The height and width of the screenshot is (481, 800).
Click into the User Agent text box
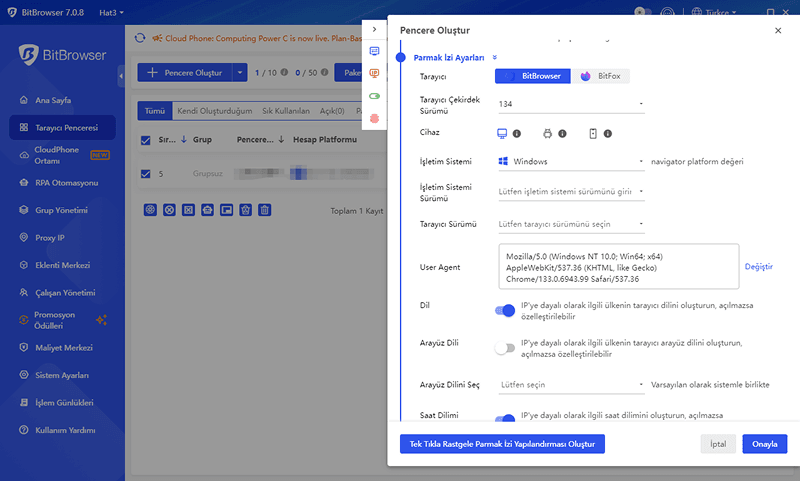click(x=616, y=267)
